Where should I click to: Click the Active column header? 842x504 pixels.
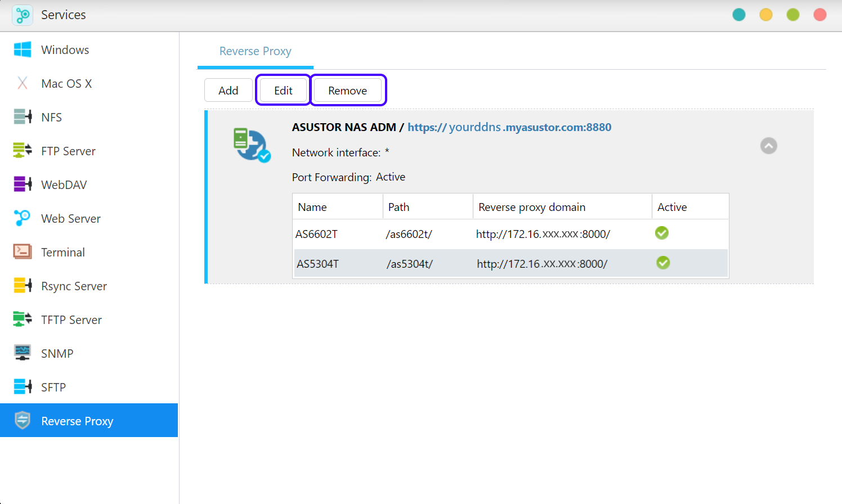pyautogui.click(x=690, y=207)
